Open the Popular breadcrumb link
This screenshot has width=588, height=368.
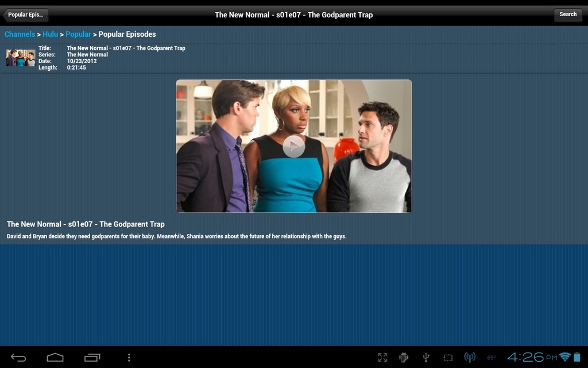(78, 34)
